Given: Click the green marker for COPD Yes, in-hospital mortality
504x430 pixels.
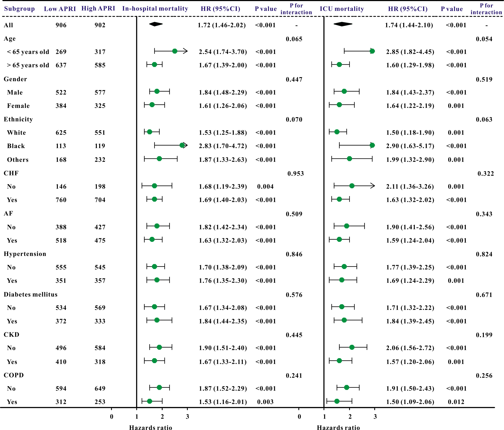Looking at the screenshot, I should (150, 401).
